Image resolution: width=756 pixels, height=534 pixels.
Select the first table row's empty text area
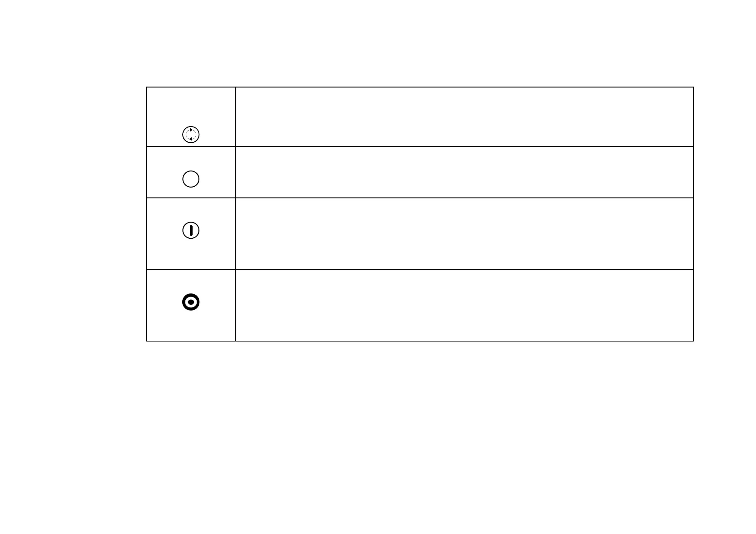(464, 117)
